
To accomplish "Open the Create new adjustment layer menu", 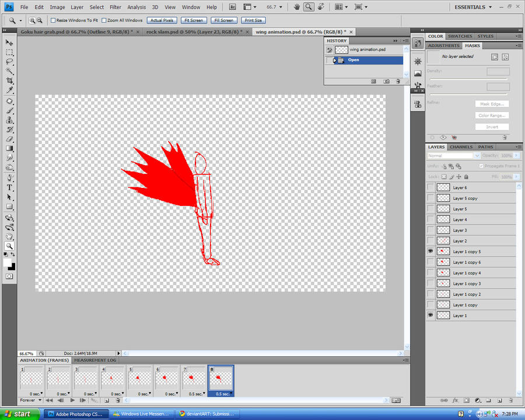I will click(478, 402).
